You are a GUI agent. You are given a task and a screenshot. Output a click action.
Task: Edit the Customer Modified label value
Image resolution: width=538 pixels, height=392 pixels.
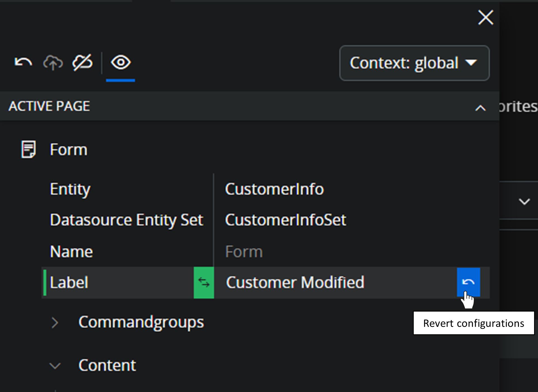pyautogui.click(x=295, y=282)
